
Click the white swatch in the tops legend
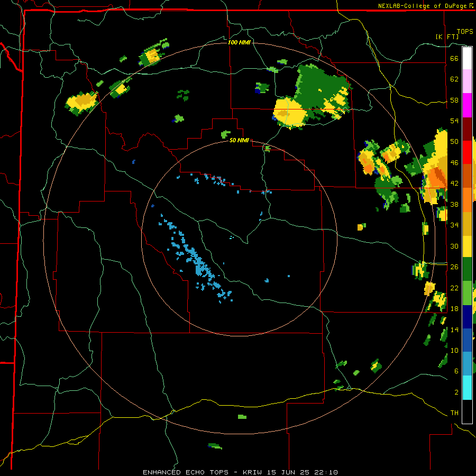coord(467,58)
